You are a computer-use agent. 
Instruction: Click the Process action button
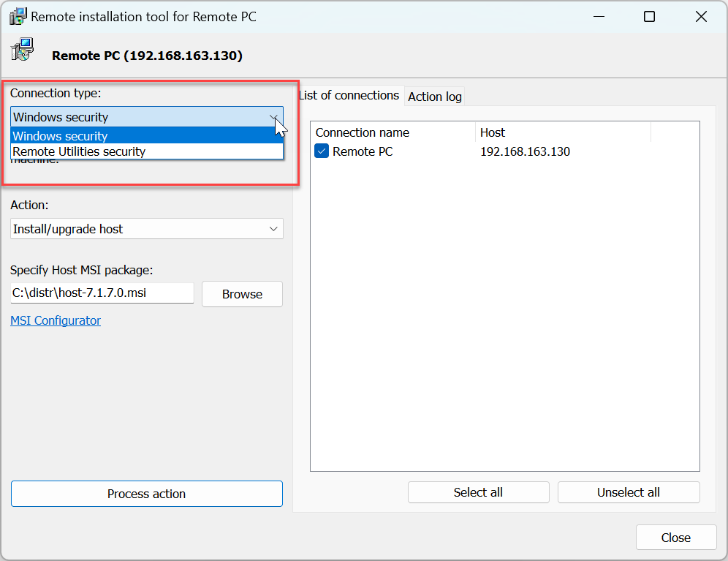[146, 494]
